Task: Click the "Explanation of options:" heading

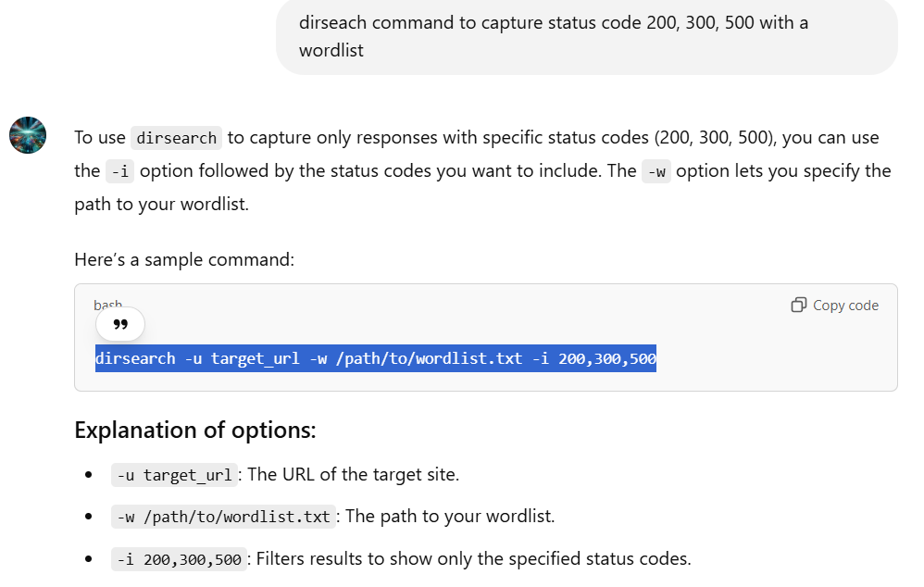Action: point(195,431)
